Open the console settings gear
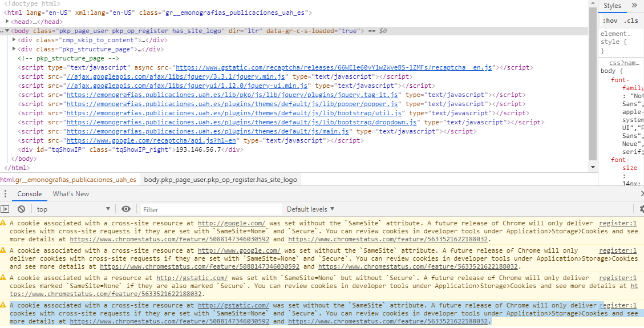Viewport: 644px width, 328px height. click(x=642, y=209)
